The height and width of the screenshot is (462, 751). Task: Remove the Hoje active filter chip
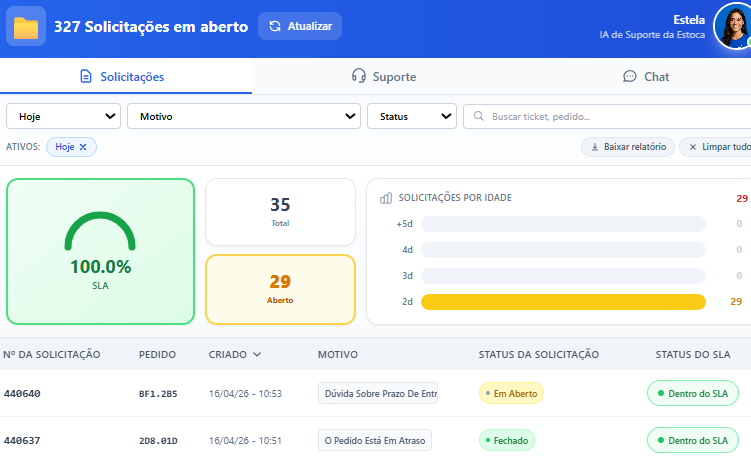click(83, 147)
